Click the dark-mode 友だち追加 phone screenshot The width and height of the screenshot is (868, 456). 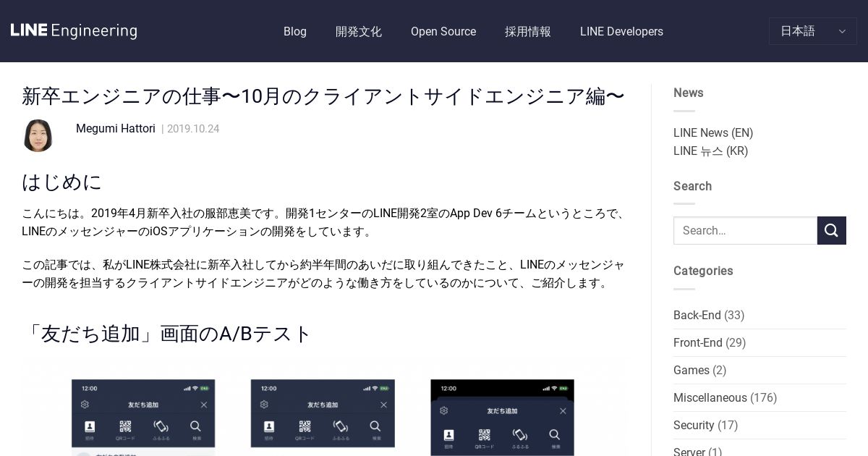(502, 418)
